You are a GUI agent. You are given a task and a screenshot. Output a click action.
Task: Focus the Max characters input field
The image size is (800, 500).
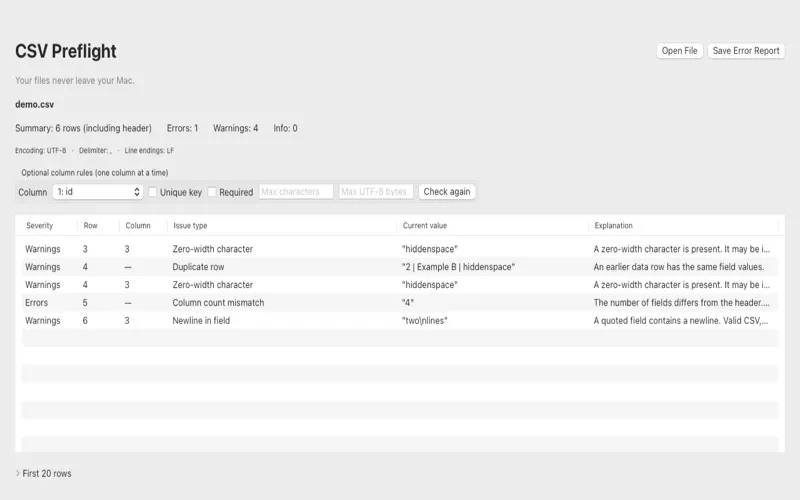pos(296,192)
